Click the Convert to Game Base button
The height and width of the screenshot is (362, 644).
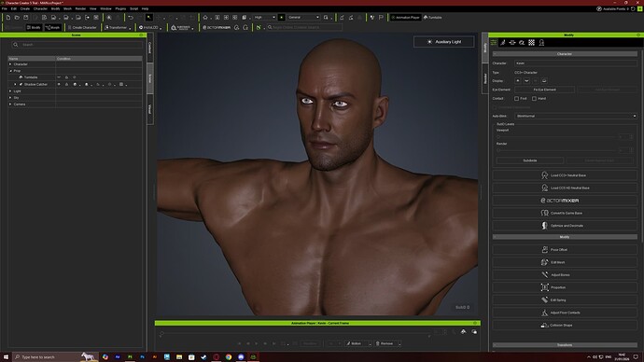pyautogui.click(x=565, y=213)
